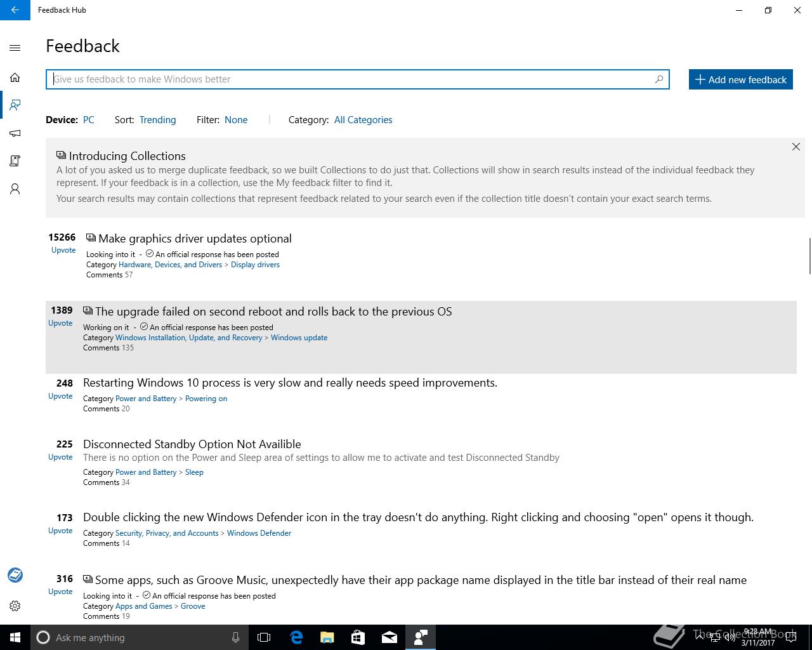Click Power and Battery link in Standby feedback
The width and height of the screenshot is (812, 650).
coord(146,472)
